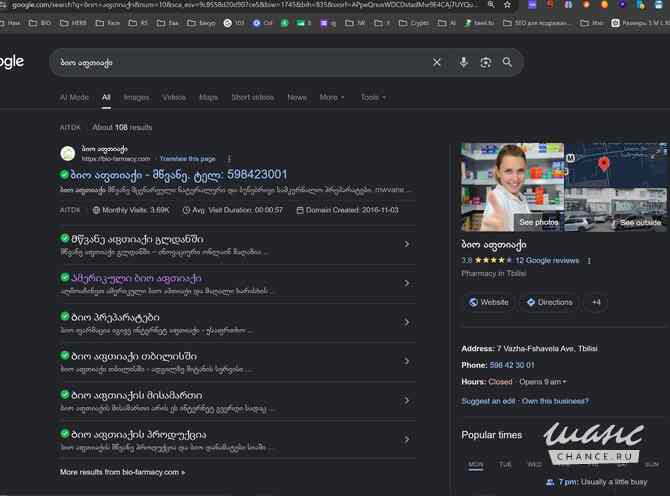Show the +4 more actions button
670x496 pixels.
(x=597, y=302)
